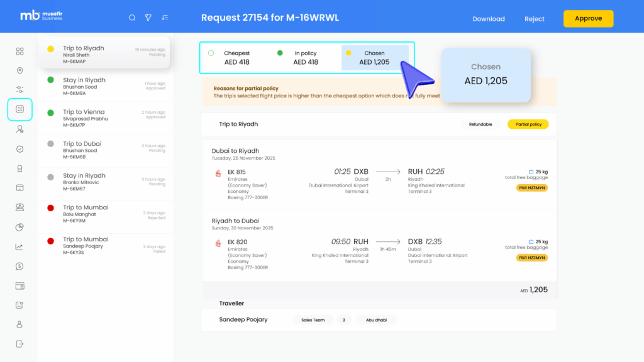
Task: Click the location pin sidebar icon
Action: click(x=19, y=71)
